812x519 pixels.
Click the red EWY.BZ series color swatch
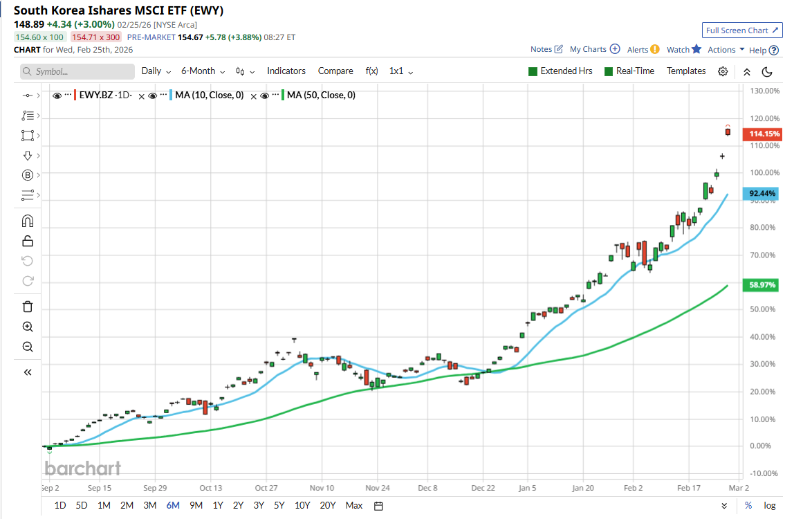click(75, 95)
